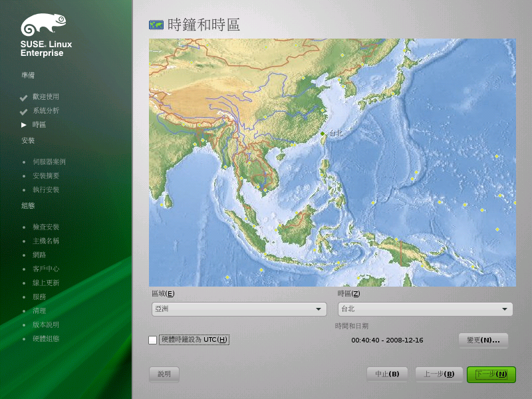Click the 上一步(B) back button
This screenshot has height=399, width=532.
tap(439, 374)
